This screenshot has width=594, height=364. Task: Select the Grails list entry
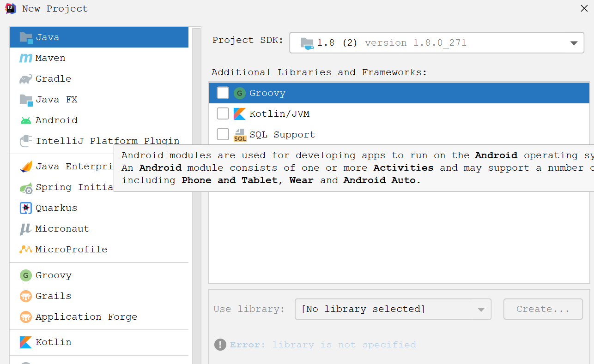[x=99, y=296]
